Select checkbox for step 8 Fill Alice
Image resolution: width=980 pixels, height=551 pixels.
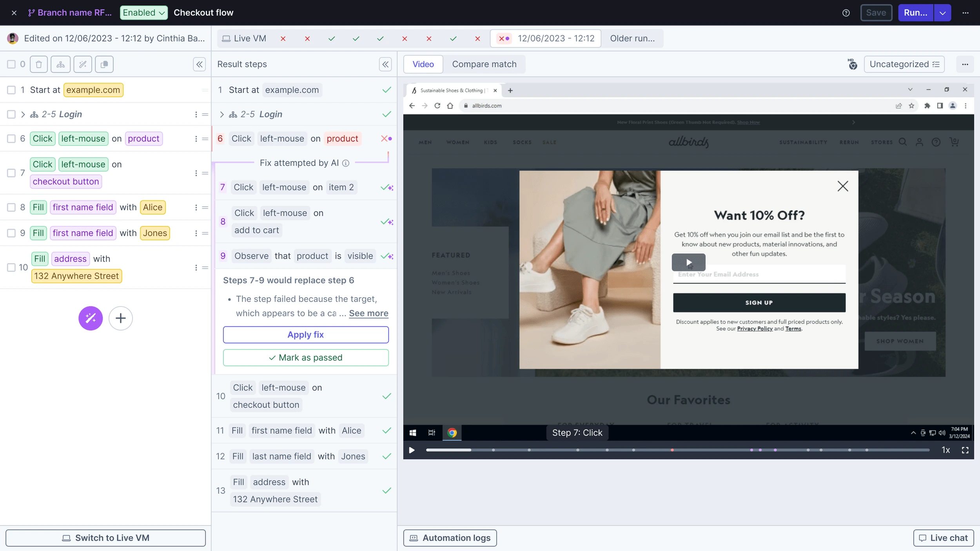(x=11, y=207)
